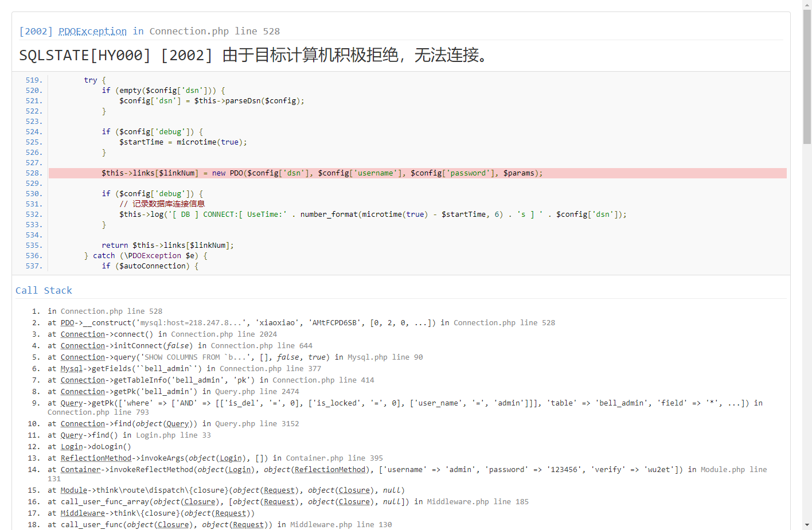Click PDO class name in stack entry 2
Screen dimensions: 812x530
click(x=67, y=323)
